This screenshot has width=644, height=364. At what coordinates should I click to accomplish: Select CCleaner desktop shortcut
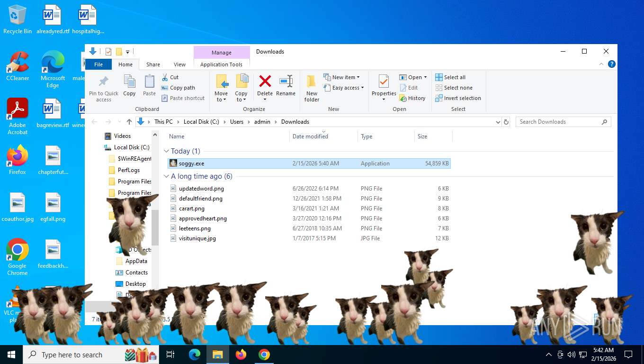coord(18,66)
